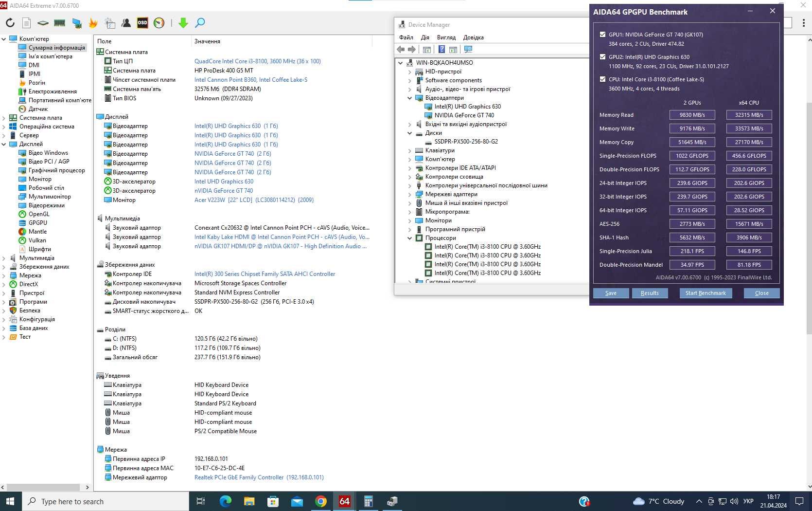Click the OSD panel toolbar icon
812x511 pixels.
[x=142, y=23]
